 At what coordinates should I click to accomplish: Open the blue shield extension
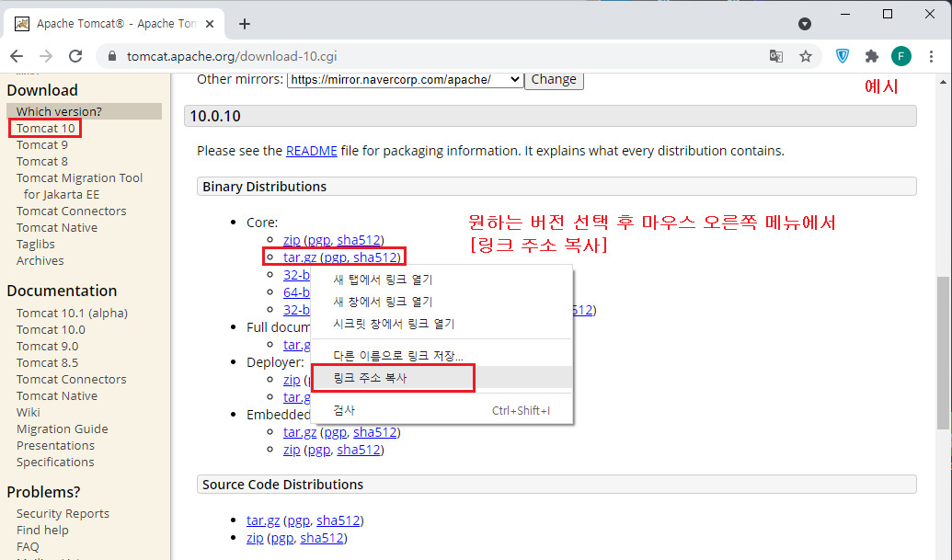tap(843, 56)
